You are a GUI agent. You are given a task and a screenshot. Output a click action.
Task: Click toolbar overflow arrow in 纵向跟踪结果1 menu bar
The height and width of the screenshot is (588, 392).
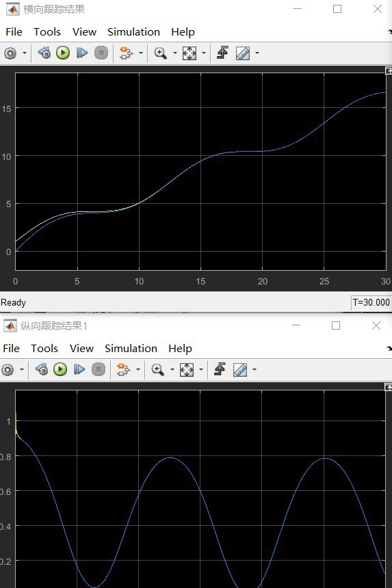coord(390,349)
